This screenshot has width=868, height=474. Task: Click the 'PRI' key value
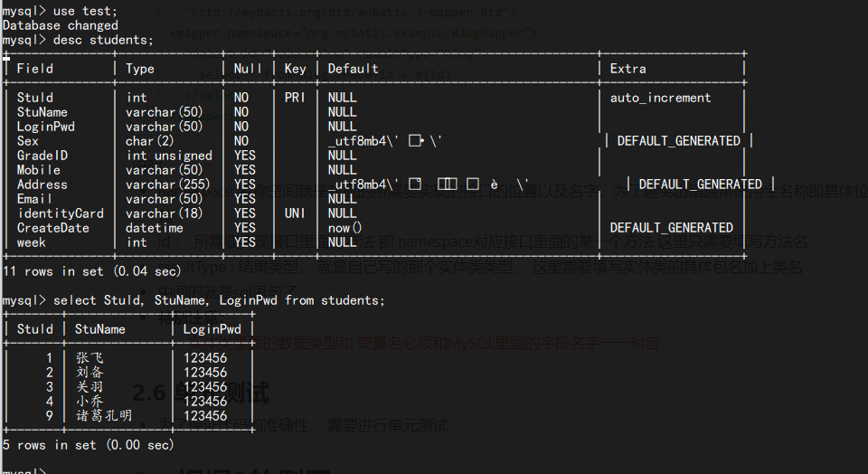click(295, 98)
